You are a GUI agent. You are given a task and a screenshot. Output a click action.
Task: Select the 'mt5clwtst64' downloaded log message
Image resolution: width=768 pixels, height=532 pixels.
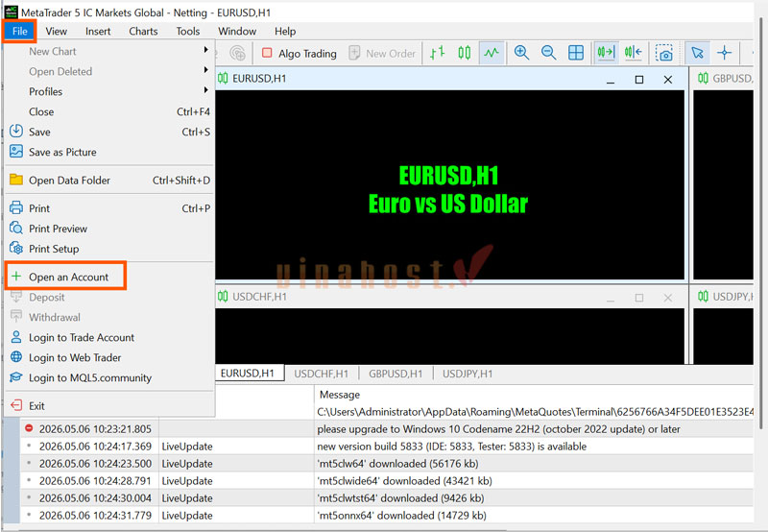click(x=400, y=498)
